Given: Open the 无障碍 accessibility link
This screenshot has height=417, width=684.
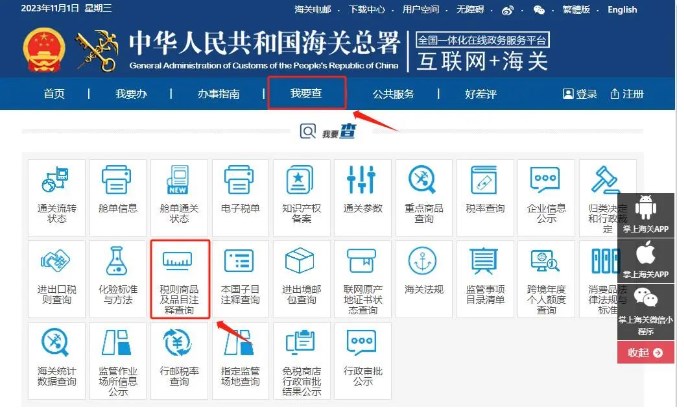Looking at the screenshot, I should pyautogui.click(x=470, y=10).
